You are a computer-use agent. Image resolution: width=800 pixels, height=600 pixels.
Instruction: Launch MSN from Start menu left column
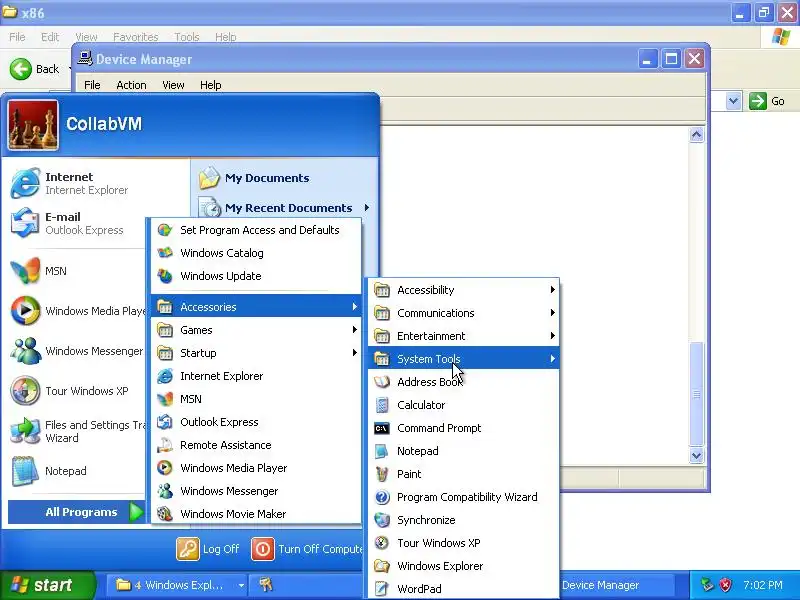[77, 271]
